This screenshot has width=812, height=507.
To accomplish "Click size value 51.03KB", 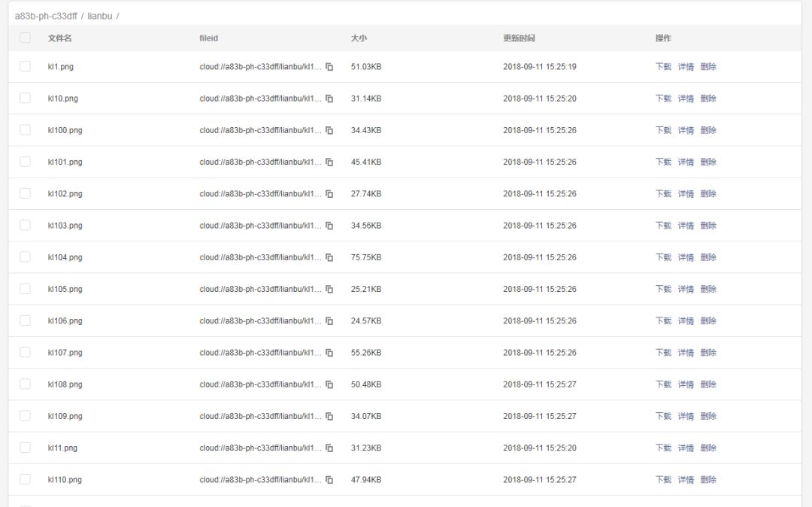I will (366, 67).
